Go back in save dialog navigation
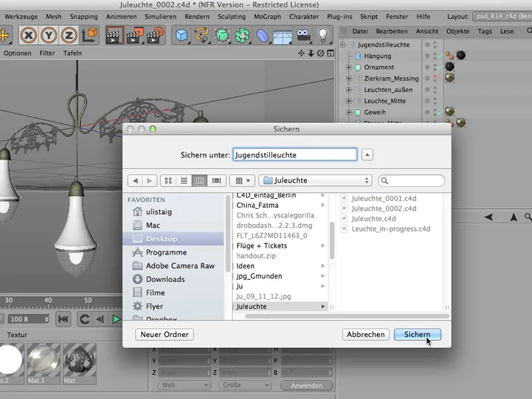 135,180
